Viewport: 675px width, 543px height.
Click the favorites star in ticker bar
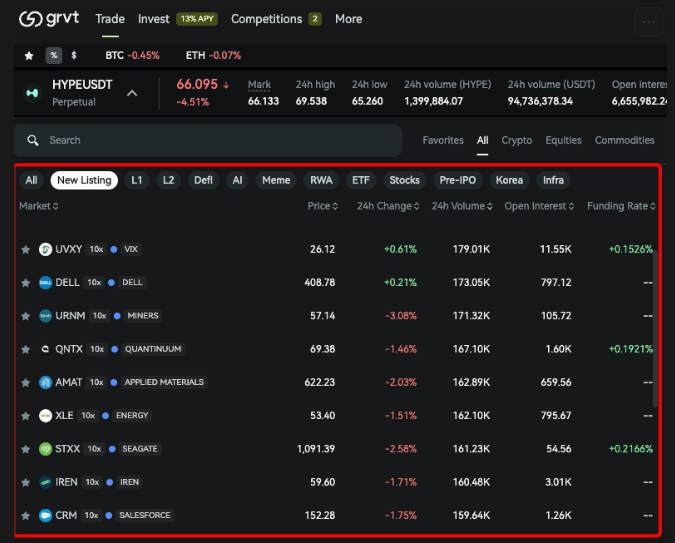pyautogui.click(x=29, y=56)
